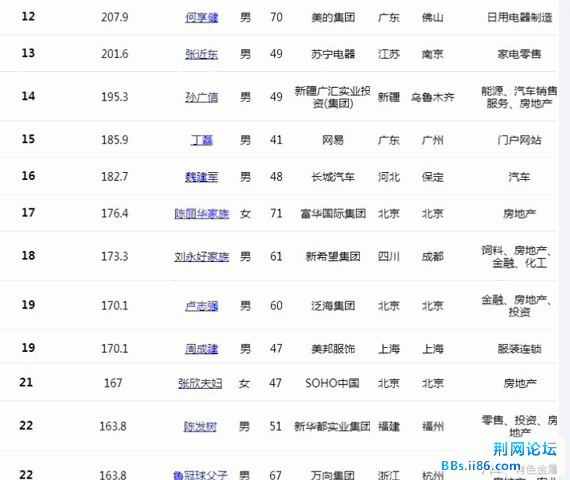Click the 新华都实业集团 company cell

(332, 426)
